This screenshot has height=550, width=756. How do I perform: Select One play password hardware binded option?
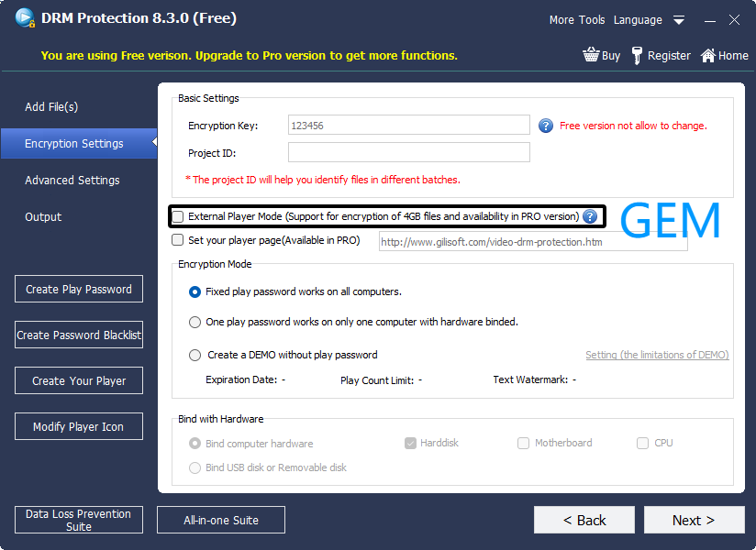coord(195,322)
